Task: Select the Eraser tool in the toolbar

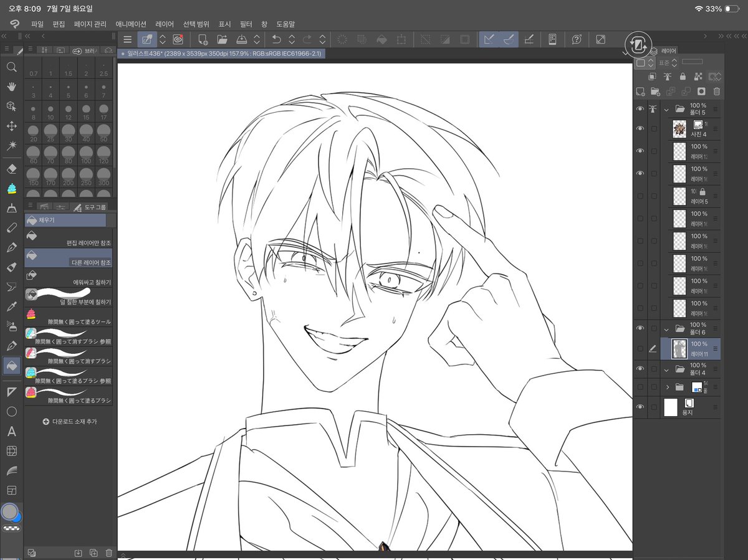Action: pos(11,169)
